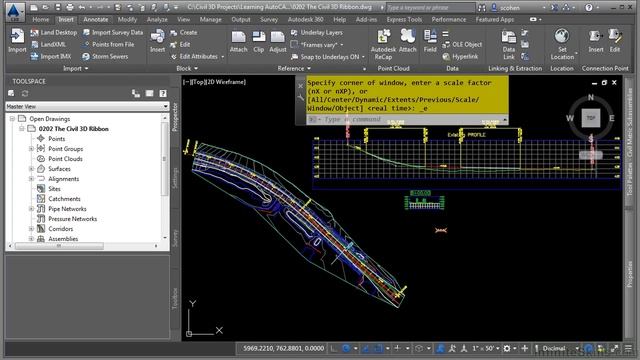Click the Plot printer icon in quick access toolbar
640x360 pixels.
click(x=70, y=7)
